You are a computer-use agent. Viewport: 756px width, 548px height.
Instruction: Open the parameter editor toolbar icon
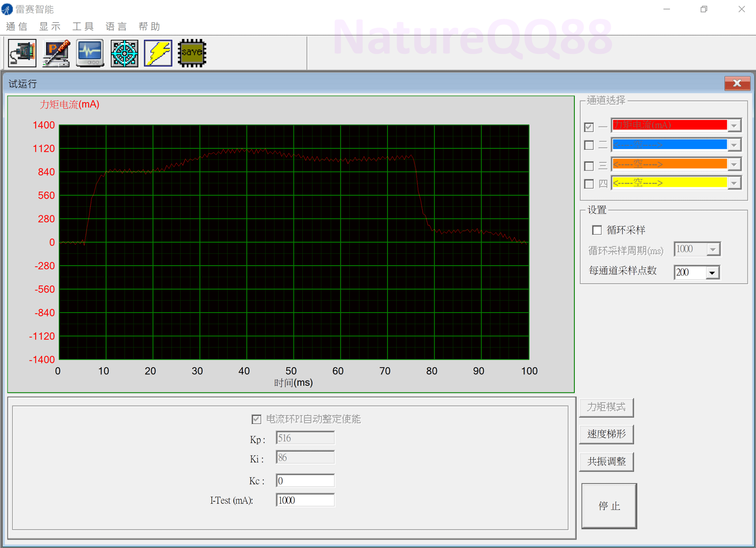coord(56,53)
